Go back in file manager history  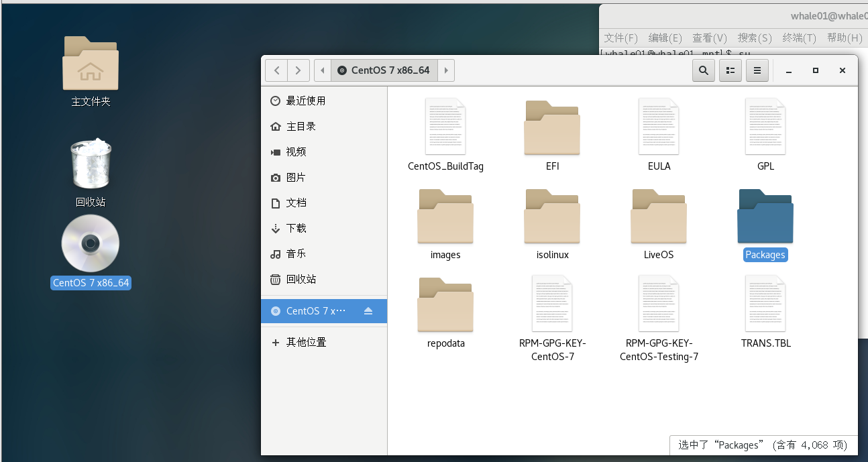click(x=276, y=70)
